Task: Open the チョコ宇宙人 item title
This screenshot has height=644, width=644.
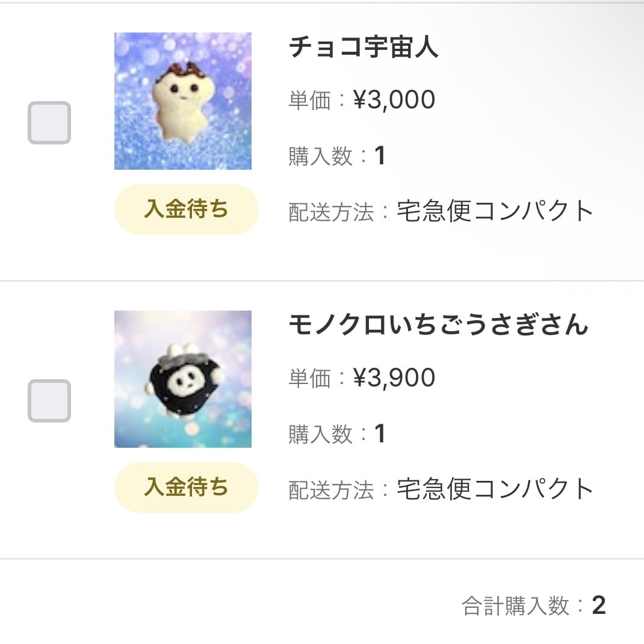Action: tap(364, 48)
